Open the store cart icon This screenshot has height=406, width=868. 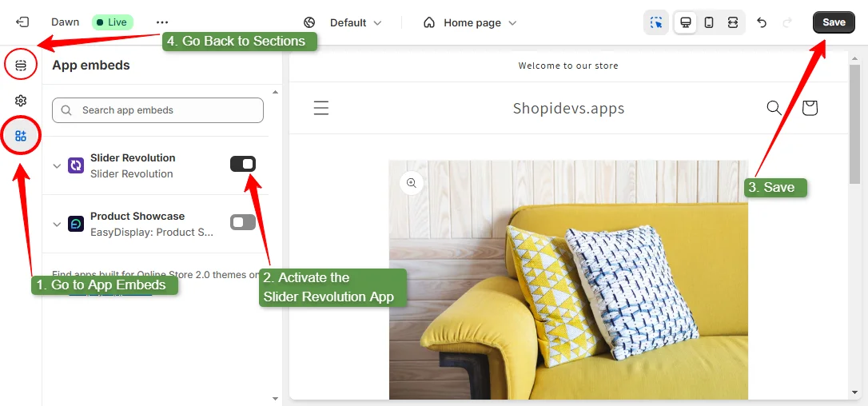click(810, 107)
